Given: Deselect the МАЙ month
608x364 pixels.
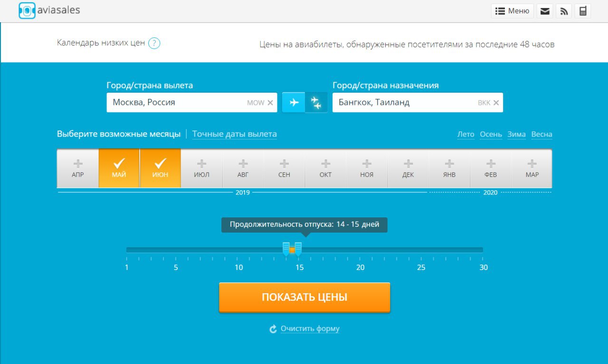Looking at the screenshot, I should tap(119, 168).
